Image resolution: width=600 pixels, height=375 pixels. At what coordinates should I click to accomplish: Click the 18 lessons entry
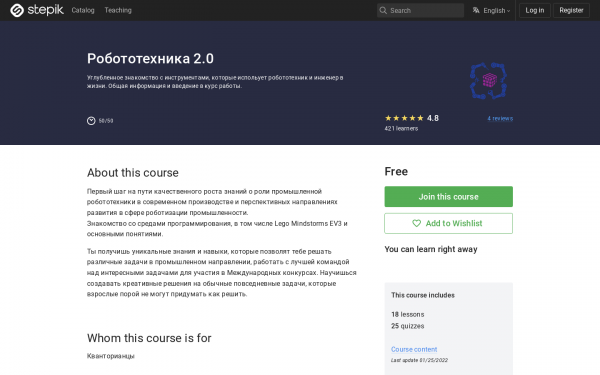[408, 314]
